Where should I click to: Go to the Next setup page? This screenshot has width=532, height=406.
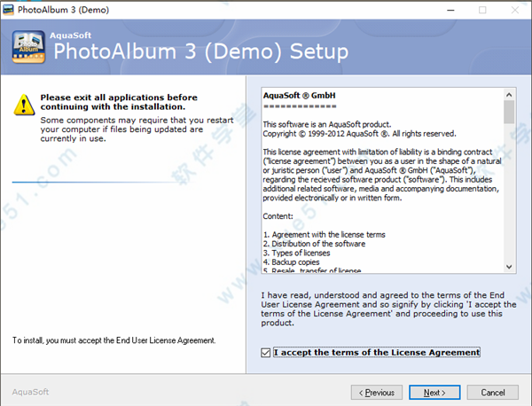434,393
